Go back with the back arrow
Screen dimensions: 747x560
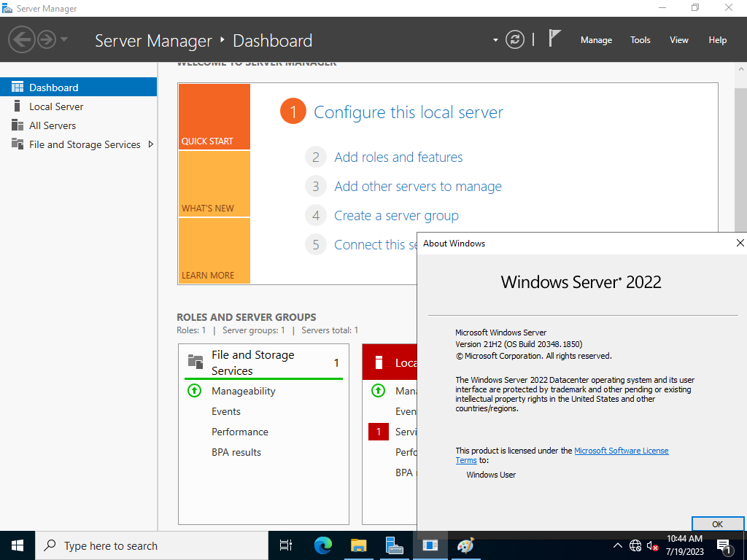coord(21,39)
